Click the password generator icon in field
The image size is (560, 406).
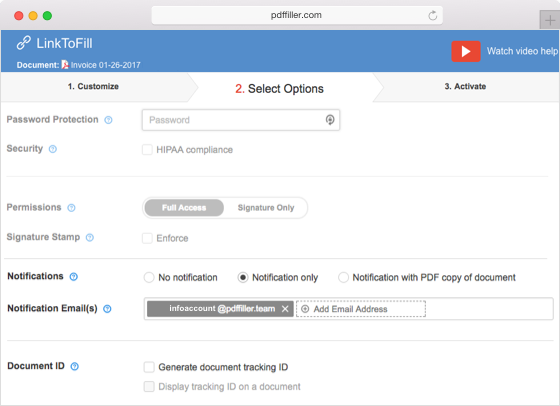pyautogui.click(x=330, y=120)
